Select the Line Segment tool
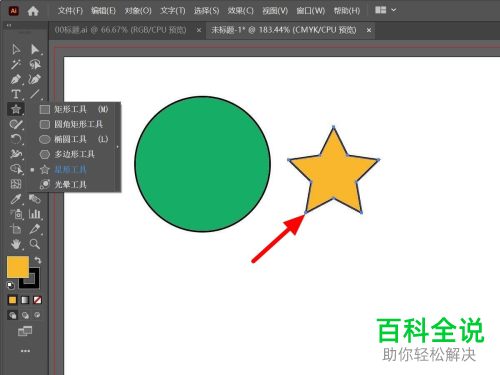The width and height of the screenshot is (500, 375). tap(35, 94)
